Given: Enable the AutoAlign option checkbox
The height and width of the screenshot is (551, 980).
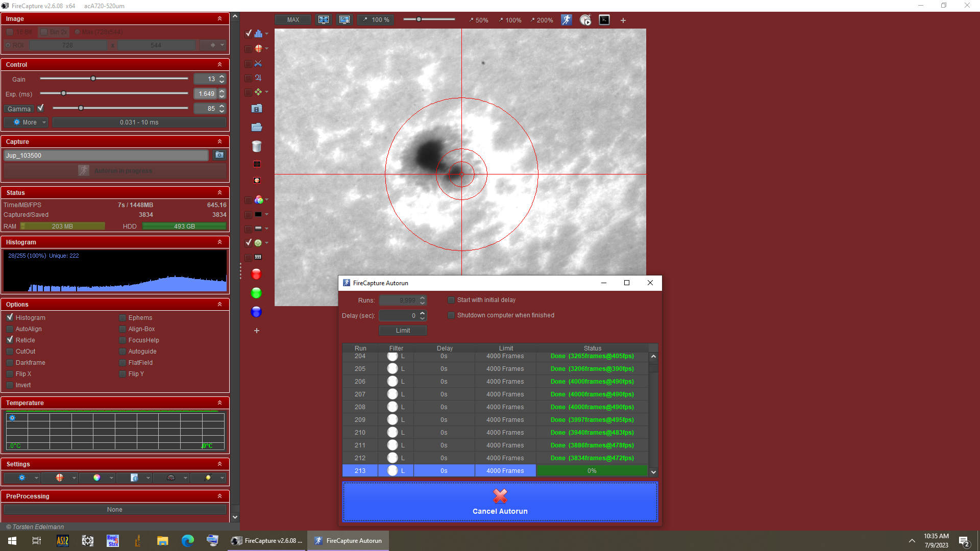Looking at the screenshot, I should point(10,329).
